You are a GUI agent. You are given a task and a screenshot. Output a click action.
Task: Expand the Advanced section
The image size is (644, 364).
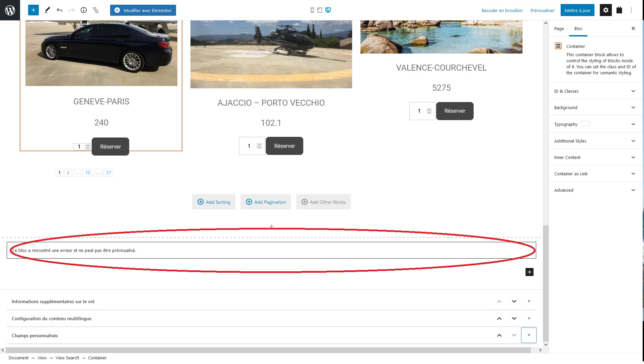coord(595,190)
